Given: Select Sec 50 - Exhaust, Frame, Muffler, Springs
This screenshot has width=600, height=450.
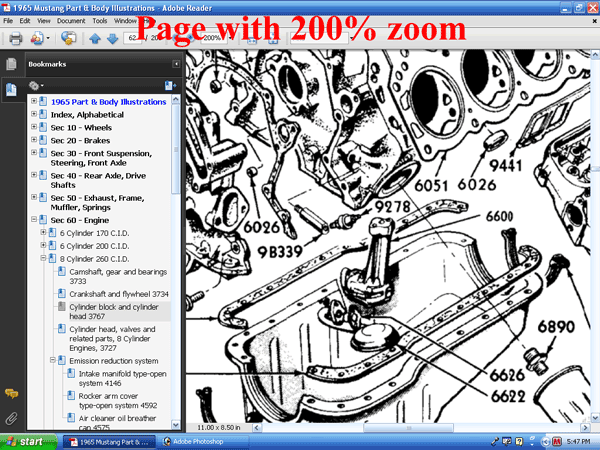Looking at the screenshot, I should (x=98, y=202).
